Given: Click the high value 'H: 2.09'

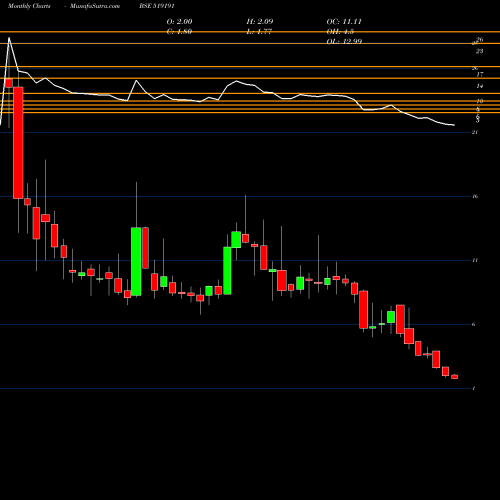Looking at the screenshot, I should click(x=260, y=21).
